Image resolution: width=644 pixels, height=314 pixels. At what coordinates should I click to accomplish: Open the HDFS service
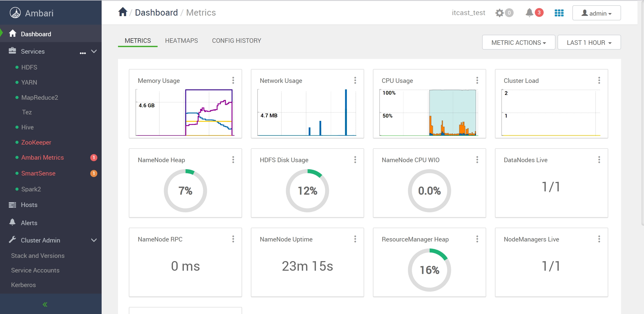point(29,67)
